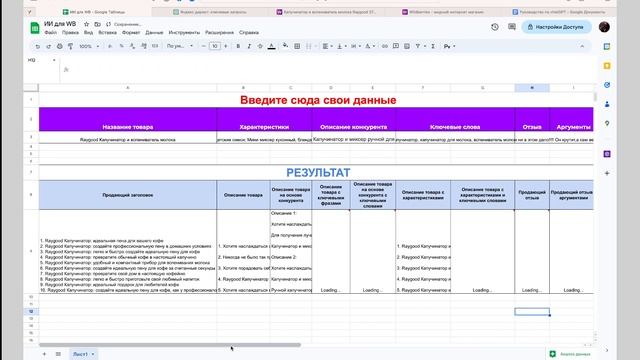This screenshot has height=360, width=640.
Task: Open the Вставка menu
Action: (107, 32)
